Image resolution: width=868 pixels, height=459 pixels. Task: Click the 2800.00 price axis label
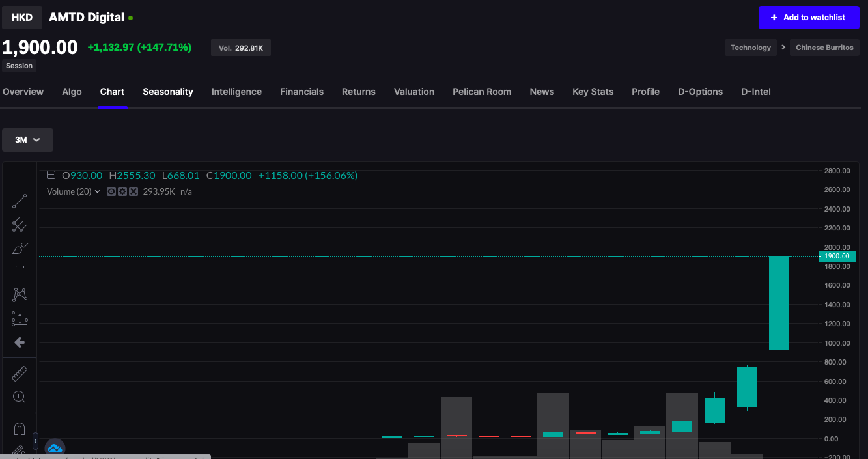coord(837,171)
